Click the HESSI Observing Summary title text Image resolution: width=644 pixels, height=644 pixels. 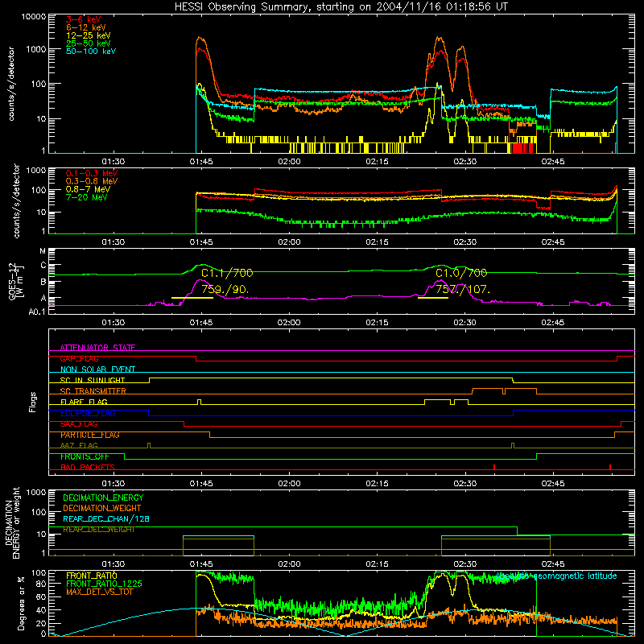(341, 7)
